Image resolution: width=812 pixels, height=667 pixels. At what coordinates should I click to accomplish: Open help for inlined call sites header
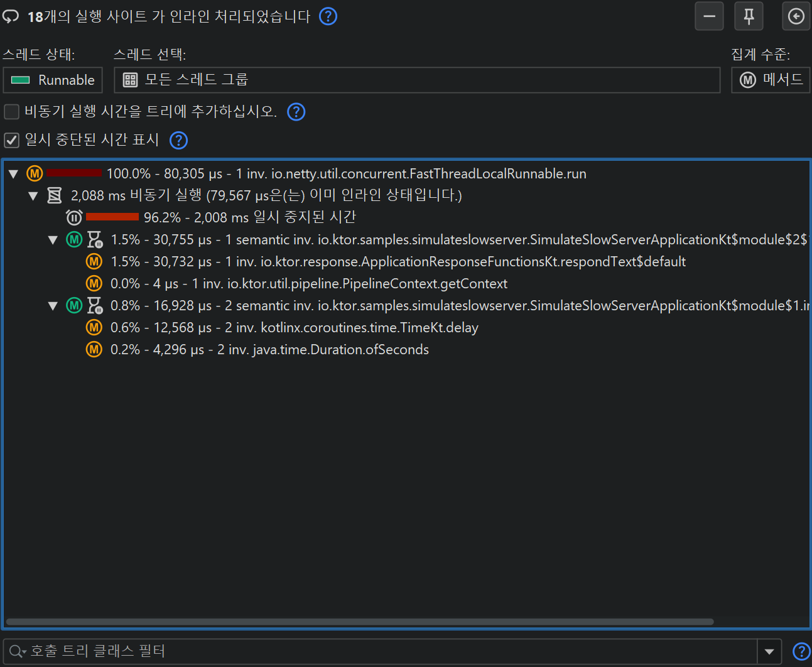click(328, 16)
